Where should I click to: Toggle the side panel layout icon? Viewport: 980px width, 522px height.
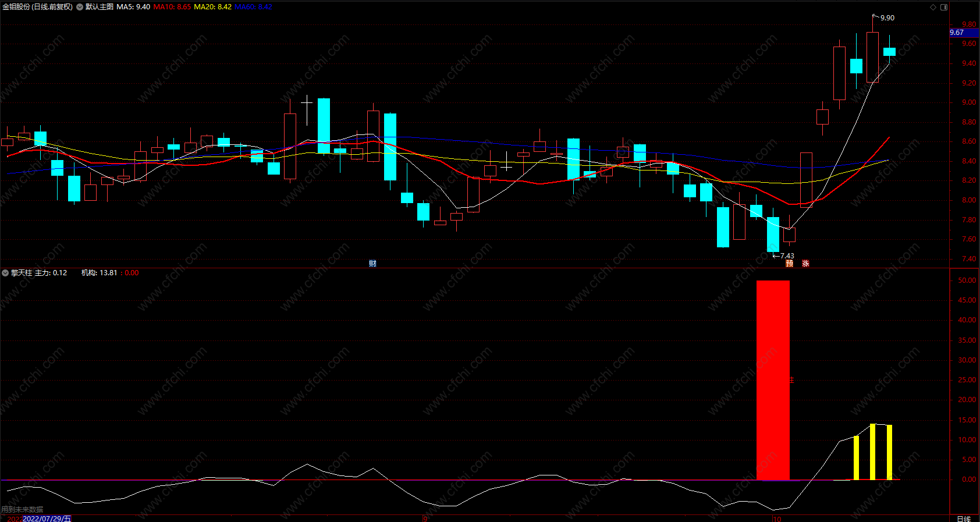[x=944, y=7]
